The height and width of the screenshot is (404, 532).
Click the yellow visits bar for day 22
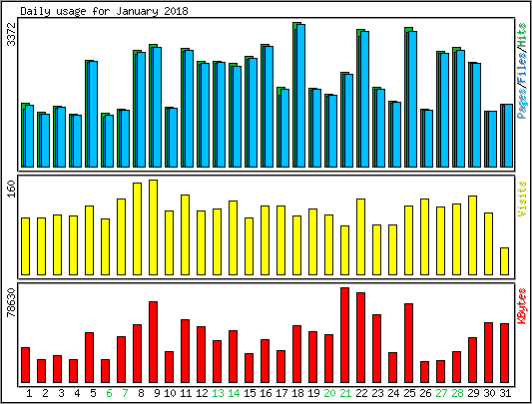pyautogui.click(x=360, y=236)
